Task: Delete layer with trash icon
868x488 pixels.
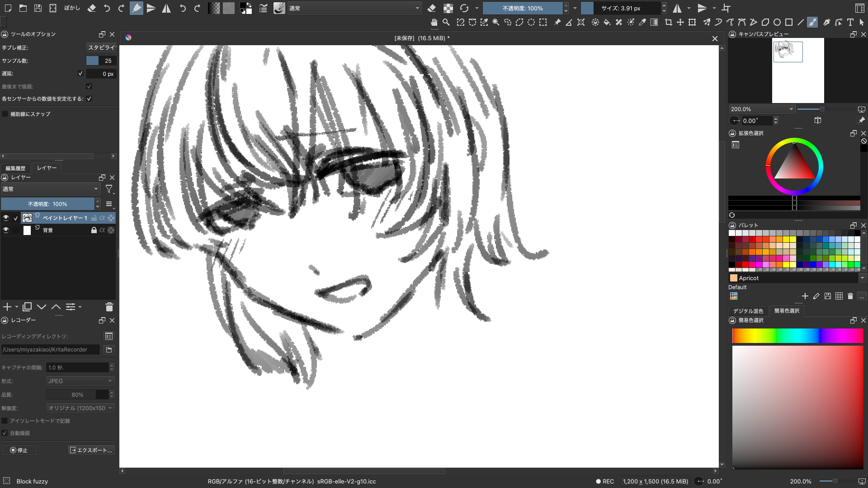Action: (x=109, y=307)
